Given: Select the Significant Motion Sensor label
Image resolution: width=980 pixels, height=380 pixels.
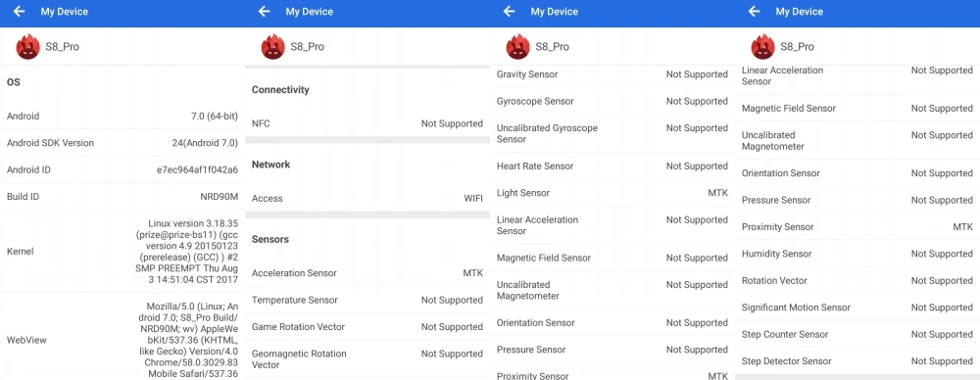Looking at the screenshot, I should (x=796, y=307).
